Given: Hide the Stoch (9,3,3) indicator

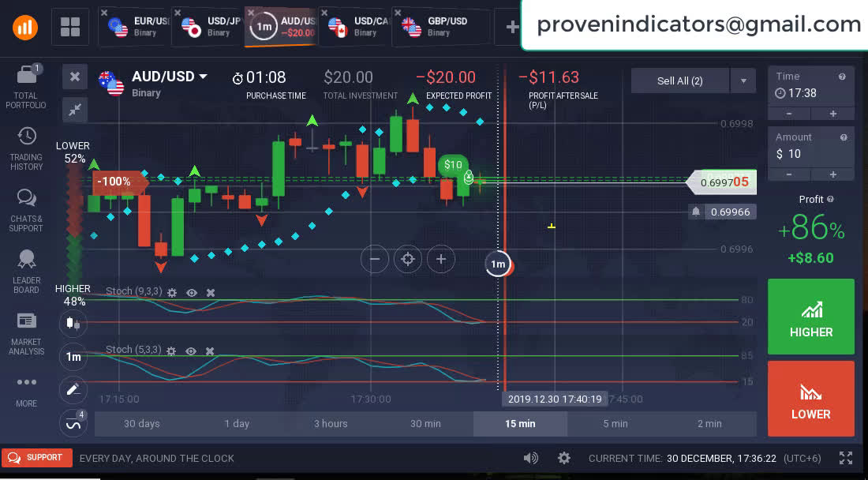Looking at the screenshot, I should click(191, 292).
